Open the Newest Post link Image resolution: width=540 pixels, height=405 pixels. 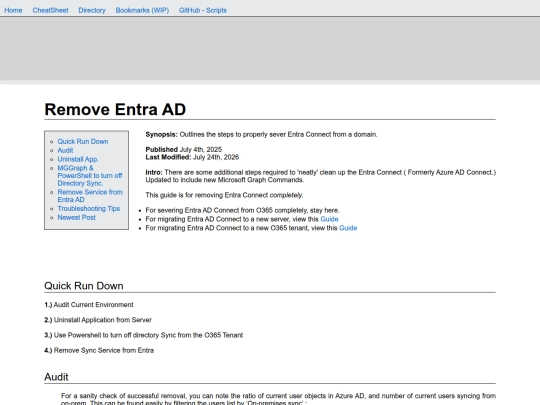pyautogui.click(x=76, y=218)
